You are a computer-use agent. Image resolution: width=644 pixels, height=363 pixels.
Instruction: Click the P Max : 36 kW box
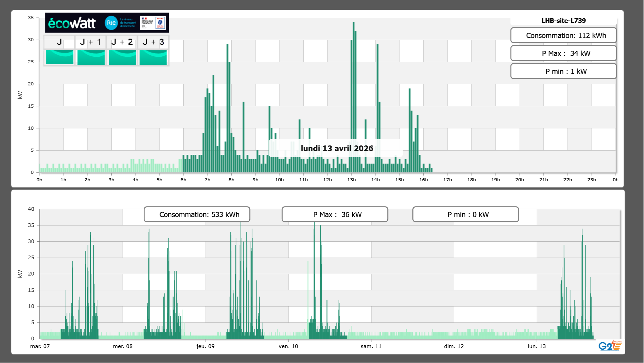pos(335,214)
